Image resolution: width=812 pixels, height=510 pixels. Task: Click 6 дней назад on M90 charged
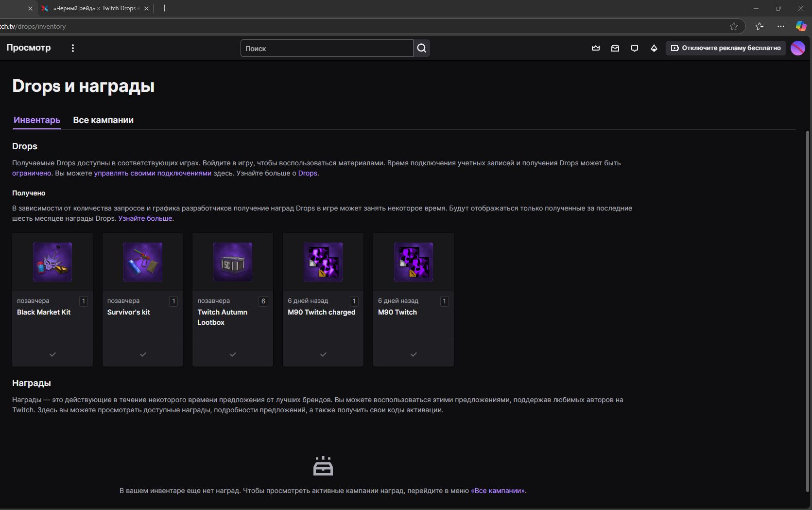click(308, 301)
